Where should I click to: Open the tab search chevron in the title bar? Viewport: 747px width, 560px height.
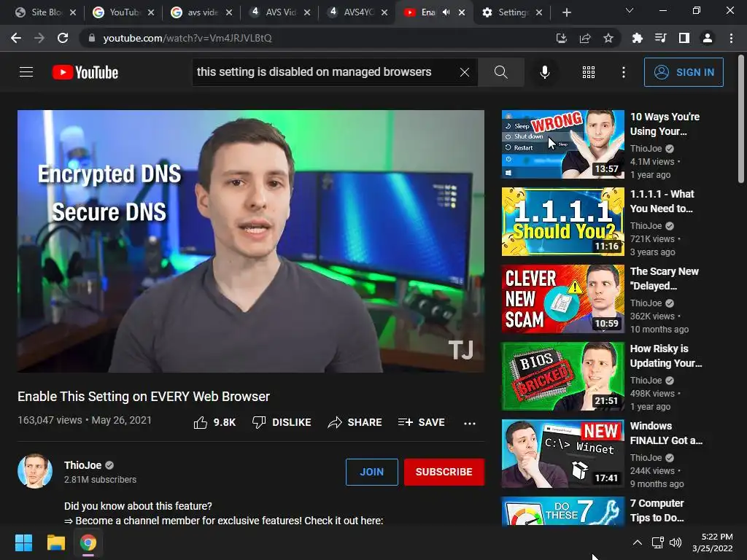(630, 10)
